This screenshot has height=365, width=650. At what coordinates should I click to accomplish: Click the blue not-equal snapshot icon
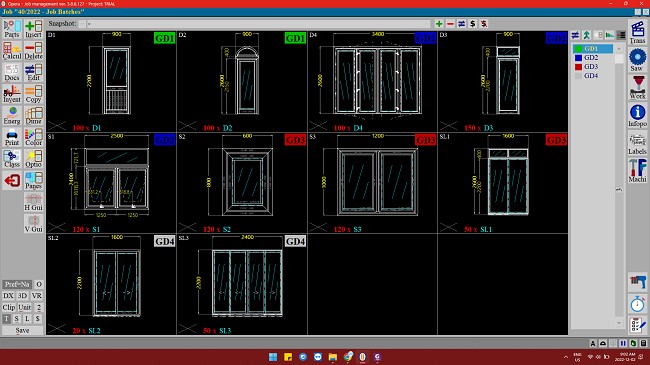pos(461,24)
